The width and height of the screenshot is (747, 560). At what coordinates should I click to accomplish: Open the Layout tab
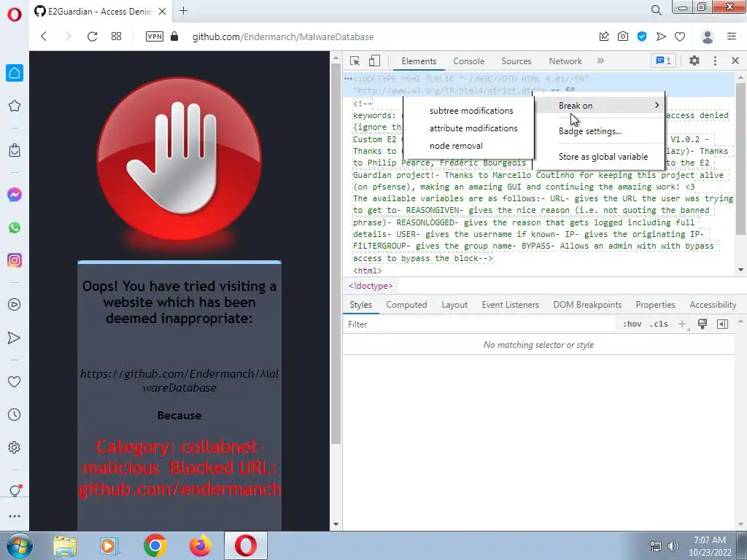click(x=454, y=305)
